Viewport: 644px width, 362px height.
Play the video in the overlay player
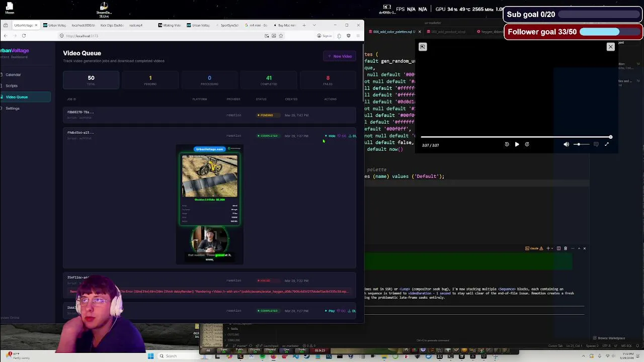pyautogui.click(x=517, y=144)
